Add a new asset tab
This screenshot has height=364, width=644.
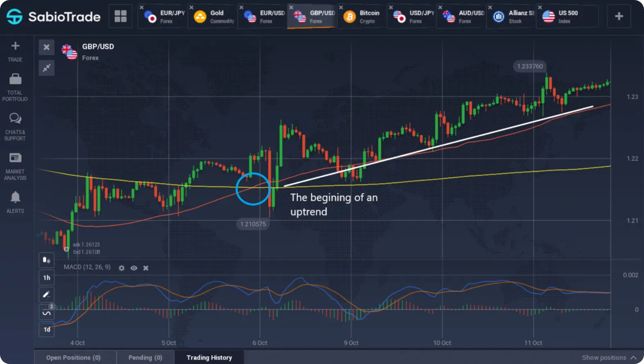(619, 16)
